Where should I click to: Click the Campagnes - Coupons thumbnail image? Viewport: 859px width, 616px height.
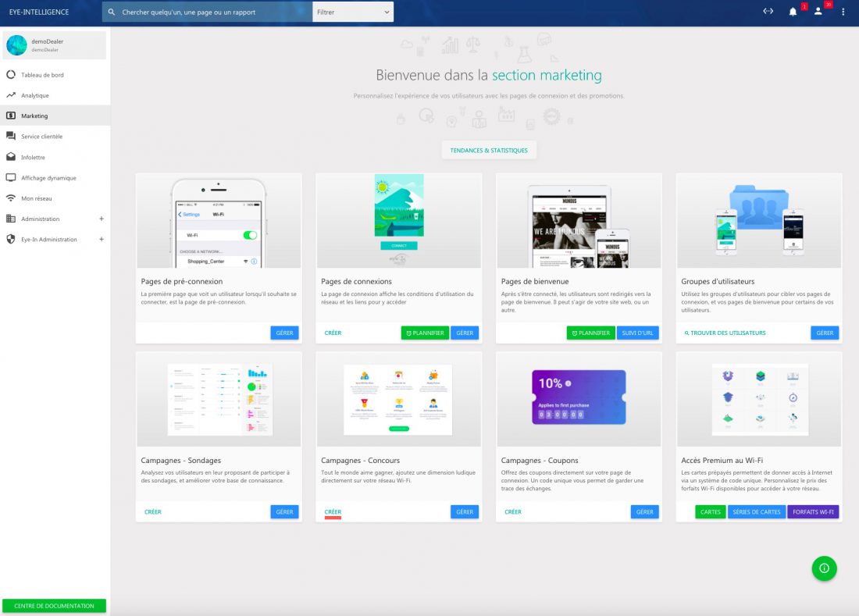pos(579,397)
